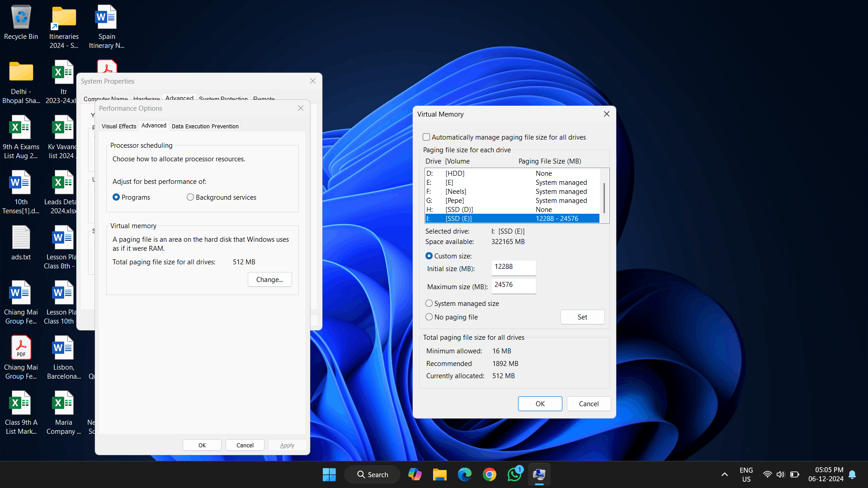868x488 pixels.
Task: Click the Set button in Virtual Memory
Action: tap(582, 317)
